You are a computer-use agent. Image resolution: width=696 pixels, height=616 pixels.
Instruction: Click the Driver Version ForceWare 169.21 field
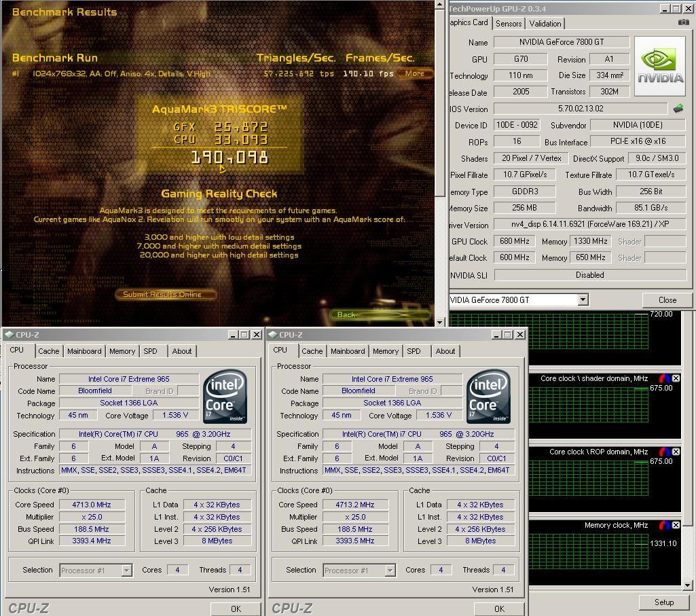point(590,224)
